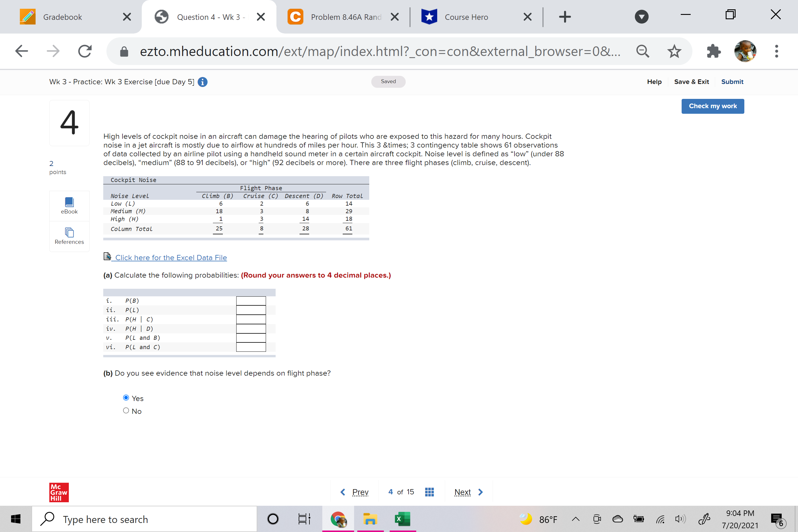The image size is (798, 532).
Task: Click the Save & Exit button
Action: click(x=691, y=81)
